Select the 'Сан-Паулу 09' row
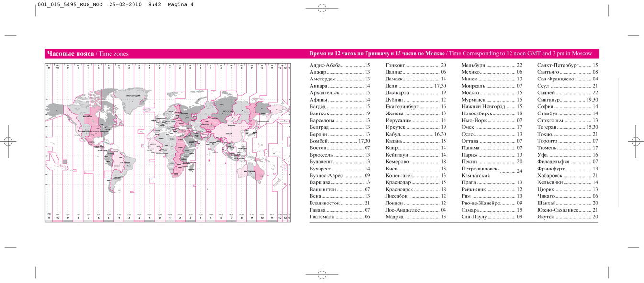The width and height of the screenshot is (644, 283). (x=492, y=217)
